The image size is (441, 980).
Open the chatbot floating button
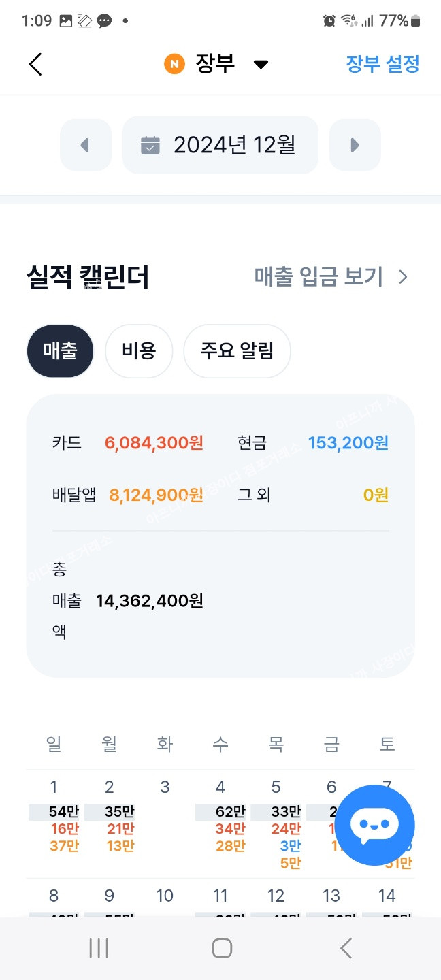pos(374,825)
